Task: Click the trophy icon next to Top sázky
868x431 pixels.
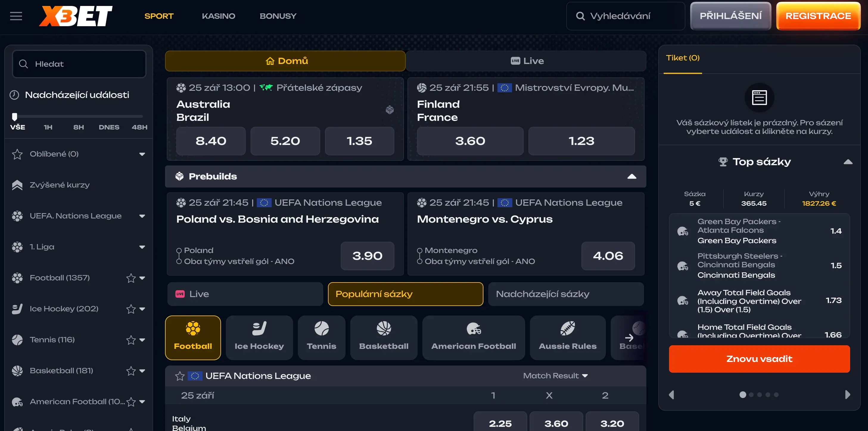Action: pos(723,162)
